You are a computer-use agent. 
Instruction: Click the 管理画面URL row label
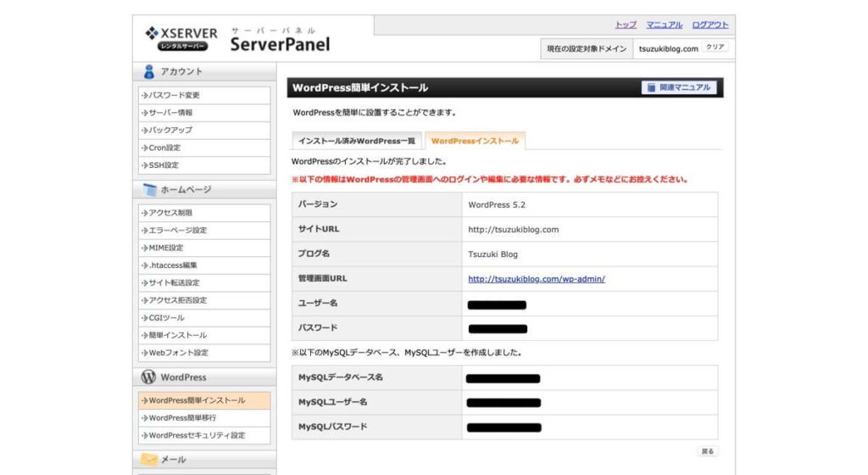coord(323,278)
